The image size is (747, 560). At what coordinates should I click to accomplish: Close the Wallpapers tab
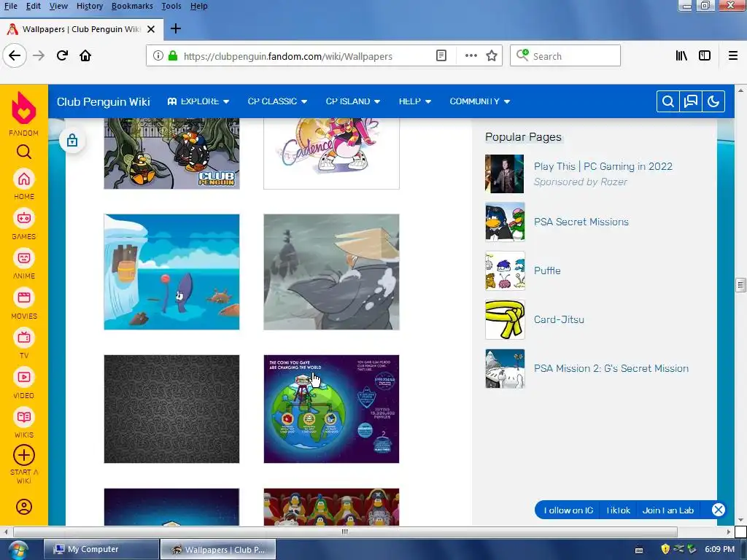pyautogui.click(x=151, y=29)
